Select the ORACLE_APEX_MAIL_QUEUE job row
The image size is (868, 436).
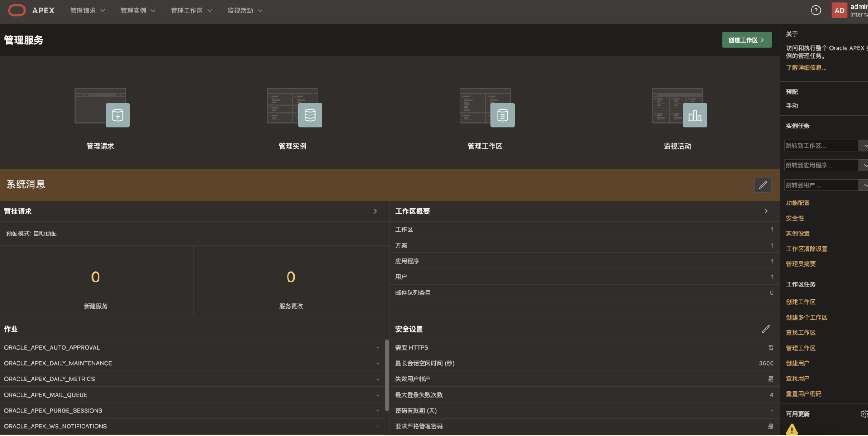192,395
